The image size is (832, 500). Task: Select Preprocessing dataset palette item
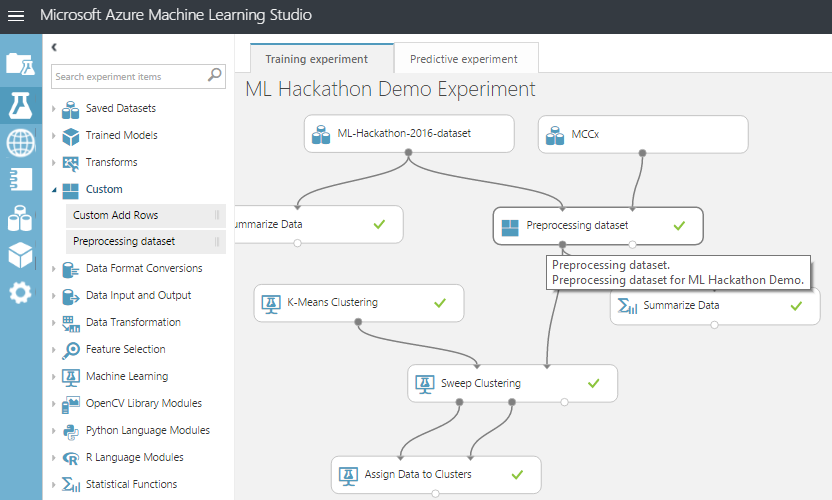(x=146, y=242)
